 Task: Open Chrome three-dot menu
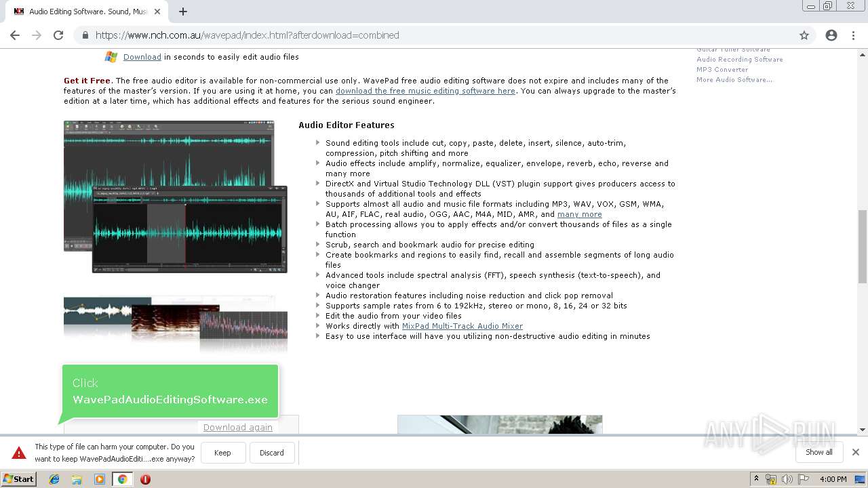853,35
